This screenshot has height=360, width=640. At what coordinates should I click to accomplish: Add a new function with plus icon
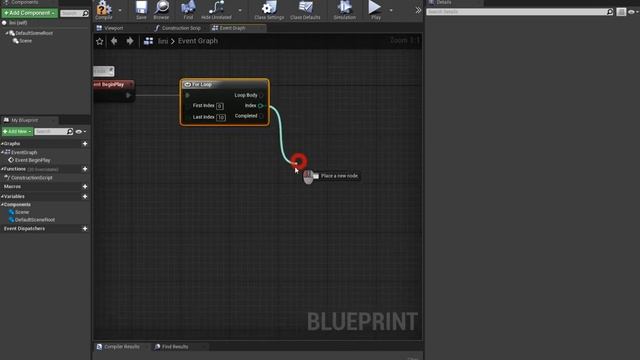85,169
